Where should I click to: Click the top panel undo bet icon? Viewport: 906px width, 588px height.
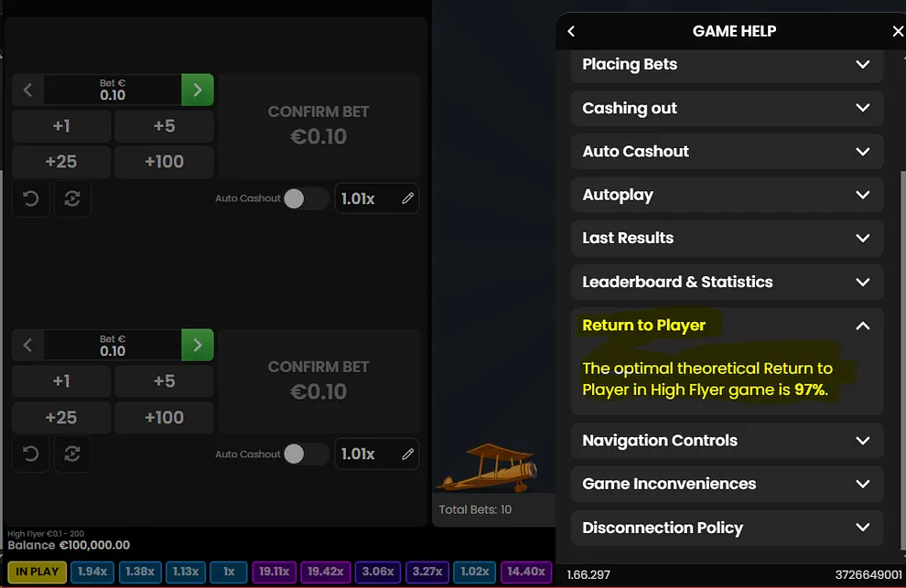[x=30, y=199]
